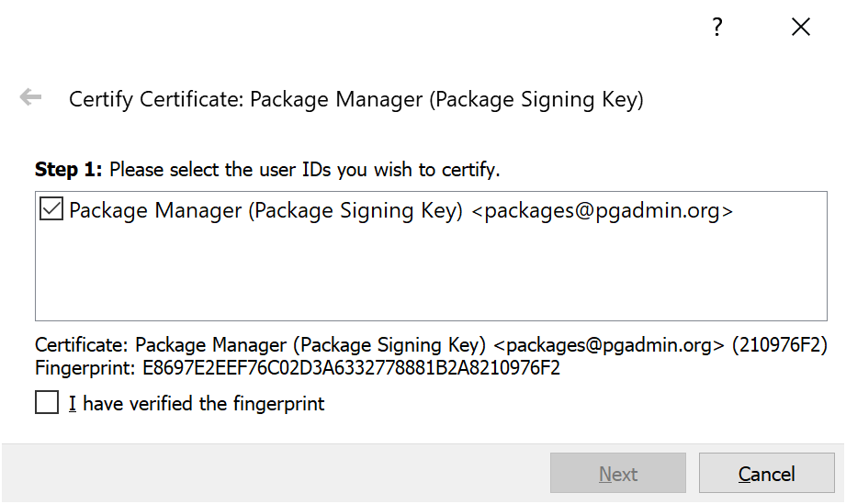846x504 pixels.
Task: Select the Package Manager user ID row text
Action: click(x=265, y=211)
